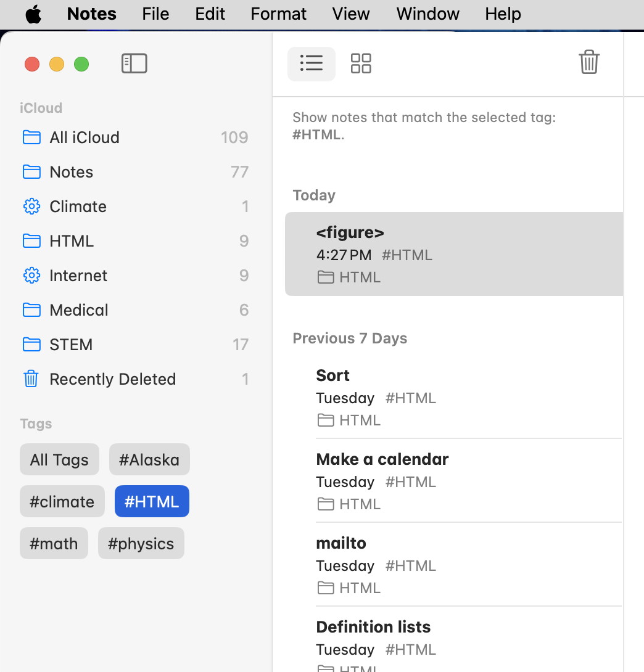The width and height of the screenshot is (644, 672).
Task: Select the Notes folder in sidebar
Action: click(136, 172)
